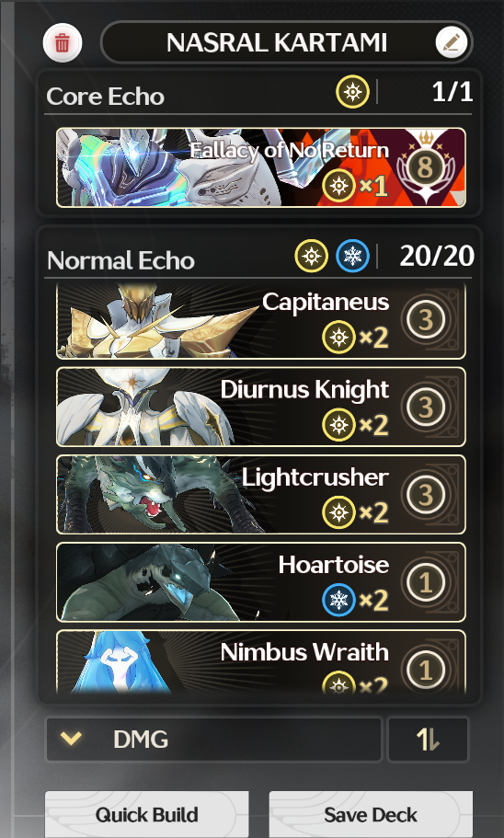Click the yellow sun element icon in Normal Echo header
The width and height of the screenshot is (504, 838).
click(311, 256)
